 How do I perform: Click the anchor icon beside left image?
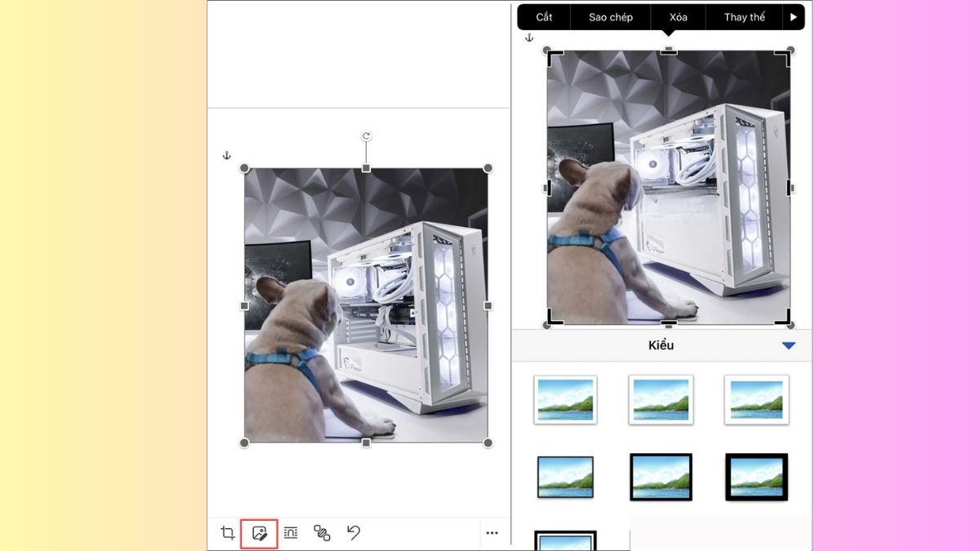[x=227, y=155]
